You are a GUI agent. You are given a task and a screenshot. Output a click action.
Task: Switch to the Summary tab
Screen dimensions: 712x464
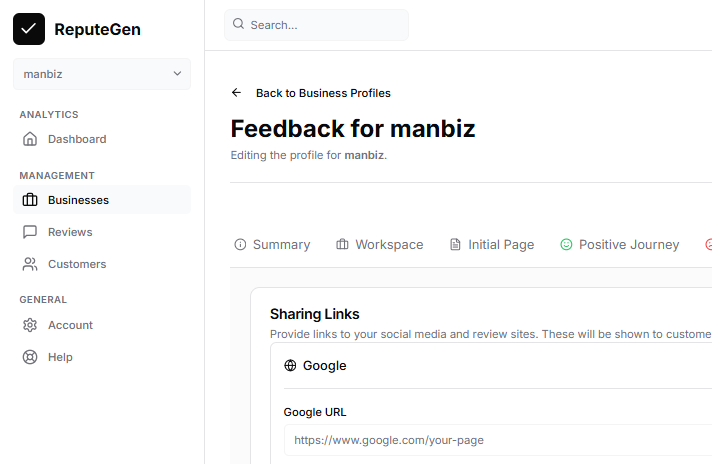coord(272,245)
